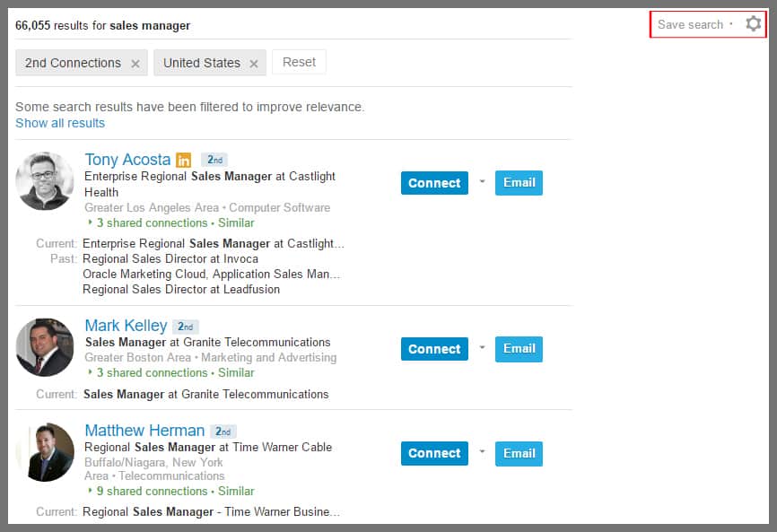
Task: Expand dropdown arrow next to Mark Kelley's Connect
Action: click(482, 348)
